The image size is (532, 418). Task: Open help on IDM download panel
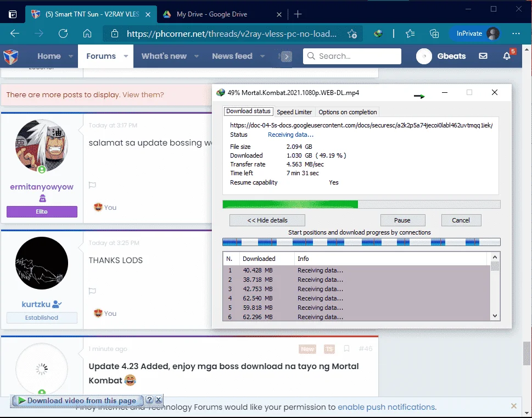(150, 400)
